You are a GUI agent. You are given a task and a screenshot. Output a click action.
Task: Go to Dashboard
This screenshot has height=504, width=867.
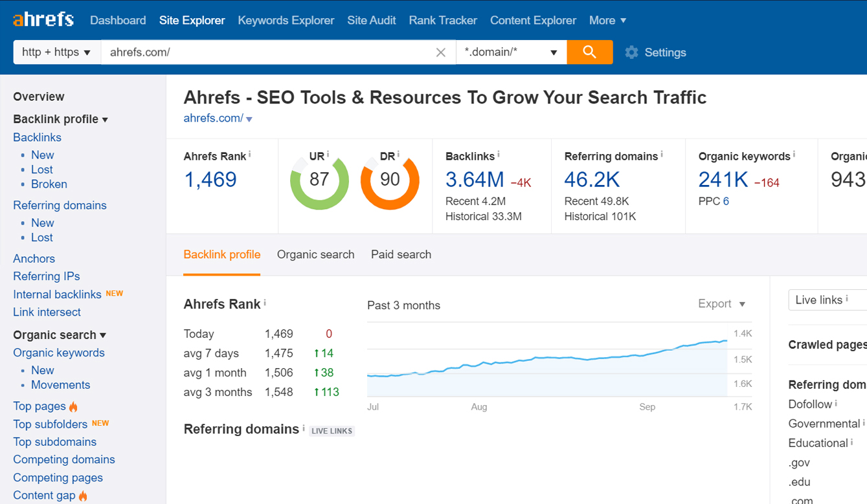118,20
